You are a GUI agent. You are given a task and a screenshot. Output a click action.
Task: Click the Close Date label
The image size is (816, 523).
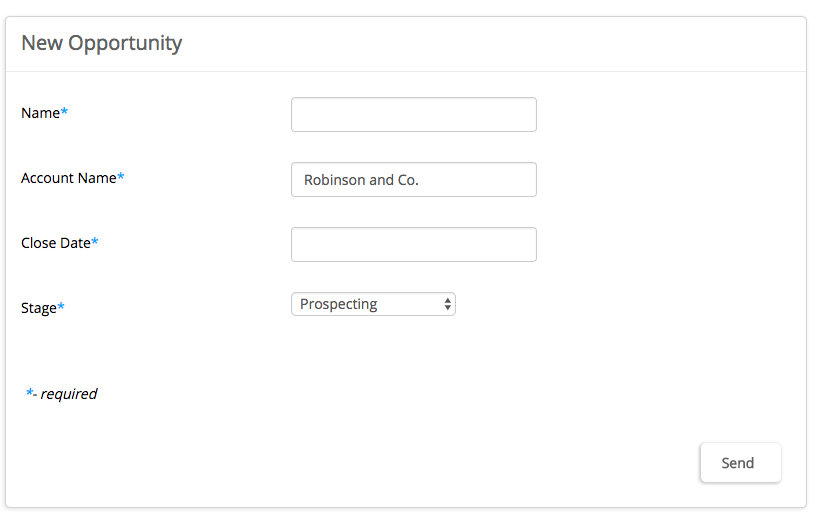(x=55, y=243)
